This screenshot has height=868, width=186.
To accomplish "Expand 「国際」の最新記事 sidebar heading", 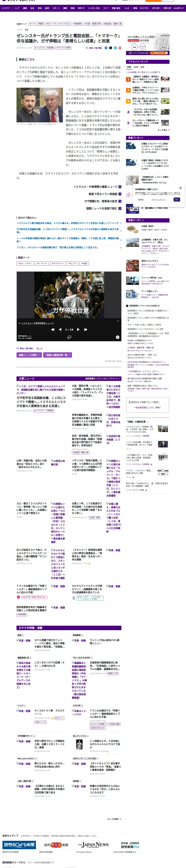I will click(x=137, y=422).
